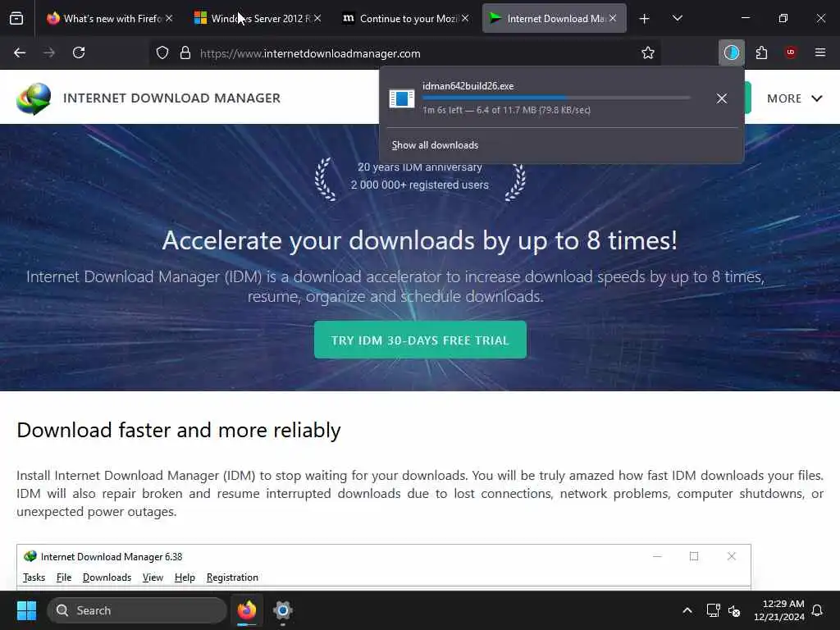This screenshot has height=630, width=840.
Task: Close the Internet Download Manager tab
Action: [612, 18]
